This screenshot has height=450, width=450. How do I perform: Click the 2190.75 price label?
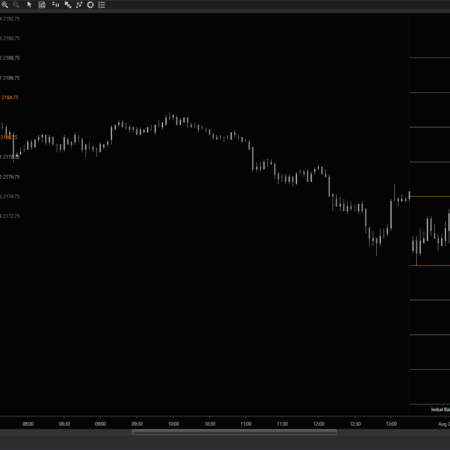[x=11, y=38]
